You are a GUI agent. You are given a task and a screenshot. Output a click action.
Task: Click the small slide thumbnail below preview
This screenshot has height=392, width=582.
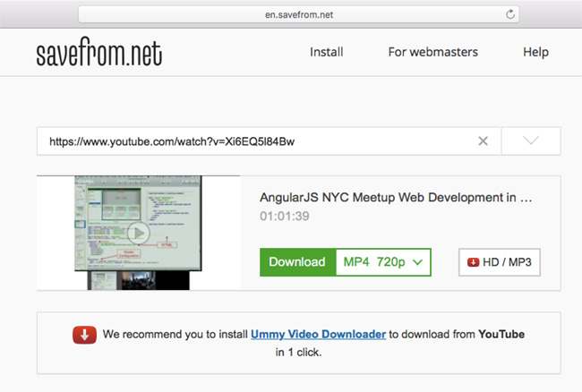[x=103, y=281]
